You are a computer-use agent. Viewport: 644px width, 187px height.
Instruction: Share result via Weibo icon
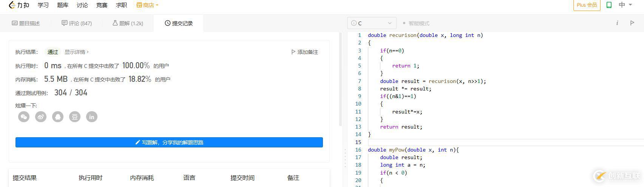(x=41, y=117)
